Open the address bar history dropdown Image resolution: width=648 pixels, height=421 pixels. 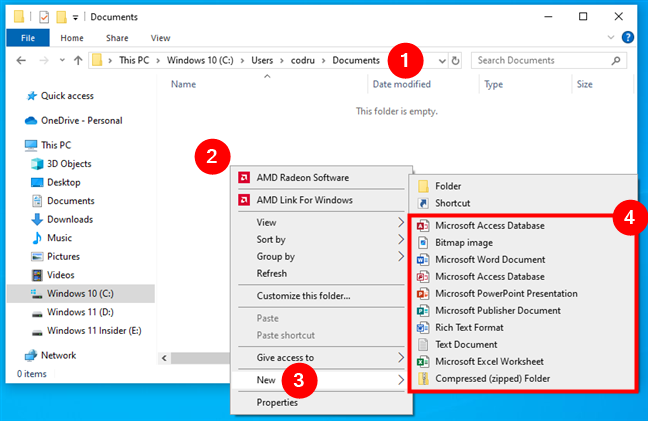point(442,61)
